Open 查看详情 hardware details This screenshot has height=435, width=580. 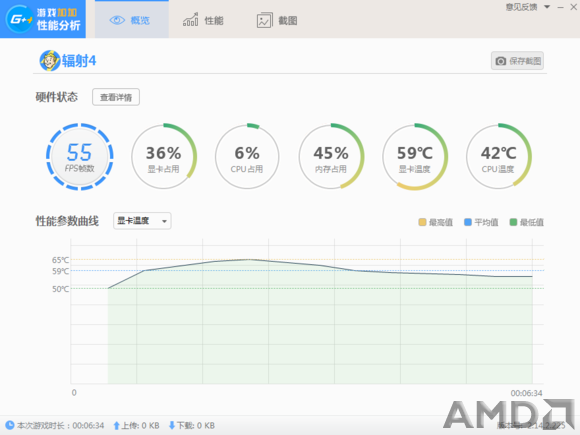[116, 97]
